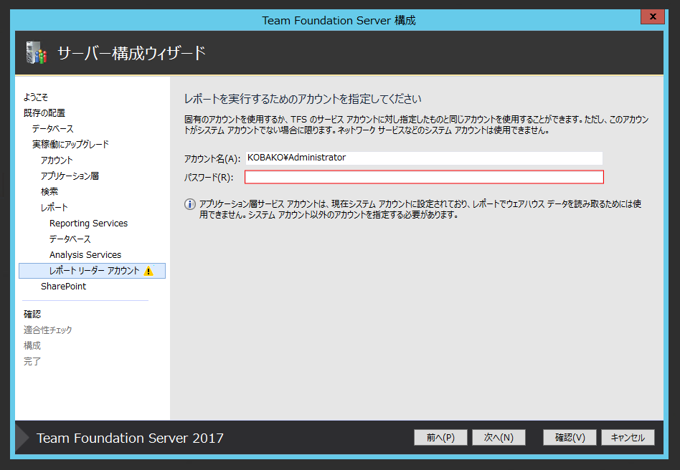Click the disabled 適合性チェック step
This screenshot has height=470, width=680.
(x=48, y=330)
